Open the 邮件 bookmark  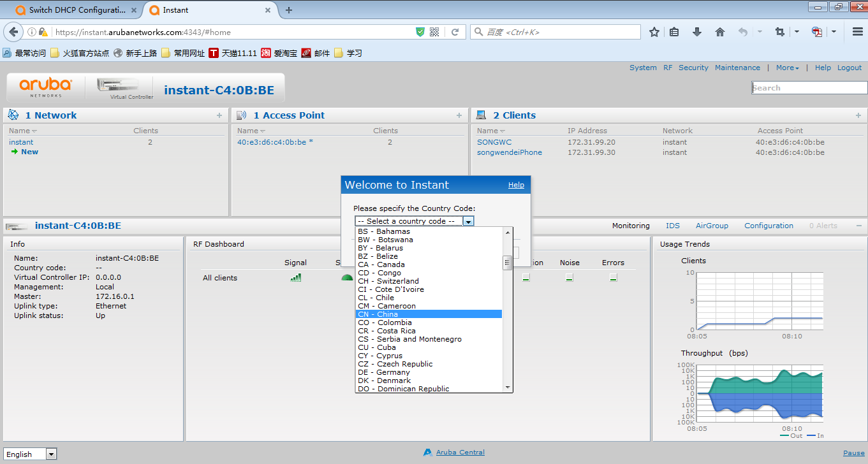pyautogui.click(x=315, y=53)
